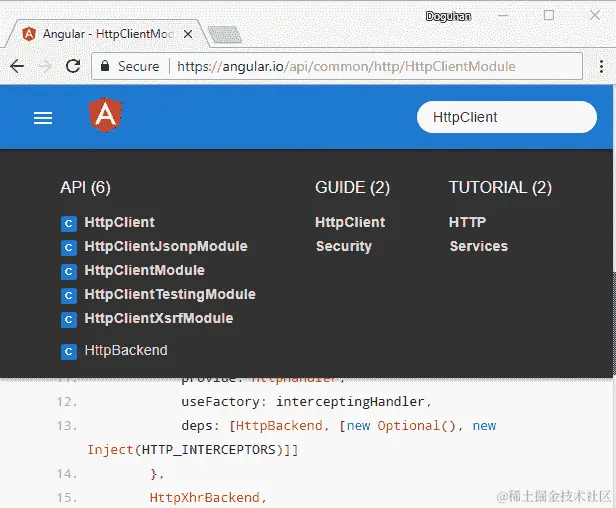Open HttpBackend API result
This screenshot has height=508, width=616.
[126, 350]
